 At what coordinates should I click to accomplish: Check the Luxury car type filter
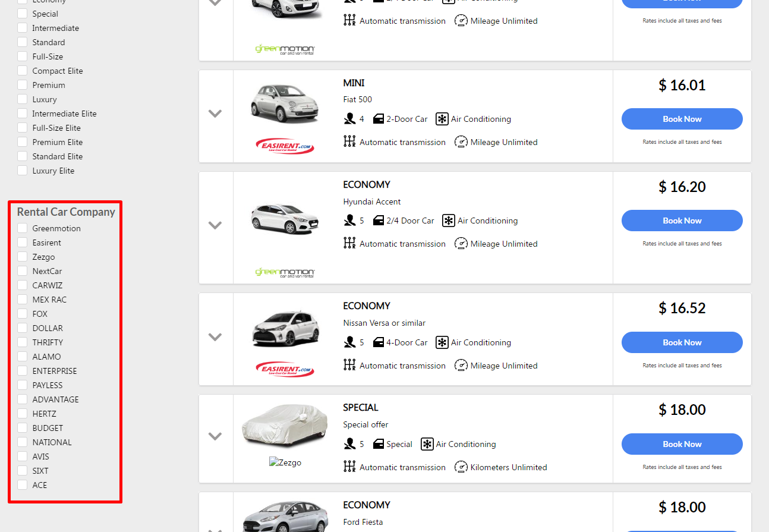[22, 99]
